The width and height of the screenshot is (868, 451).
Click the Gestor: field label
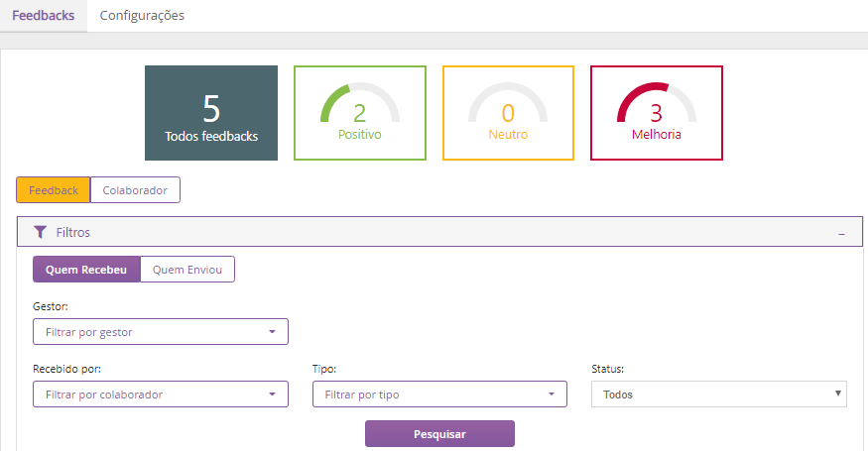point(51,306)
